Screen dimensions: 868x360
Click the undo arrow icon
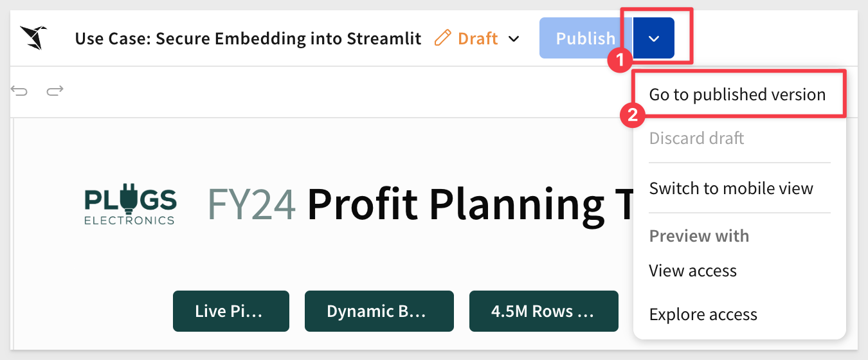pyautogui.click(x=19, y=91)
